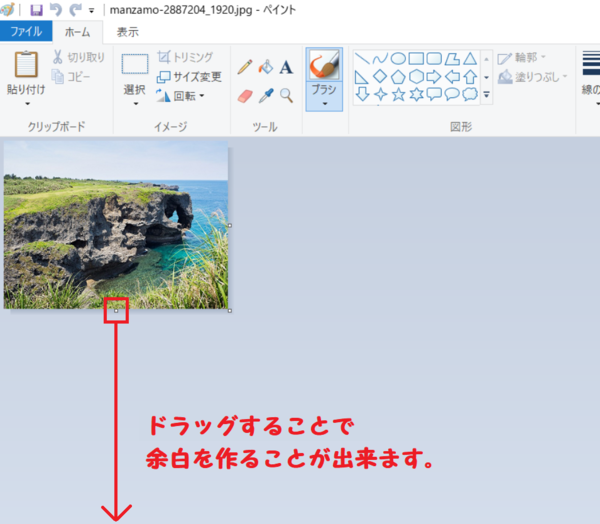
Task: Select the Rounded rectangle shape
Action: pyautogui.click(x=434, y=59)
